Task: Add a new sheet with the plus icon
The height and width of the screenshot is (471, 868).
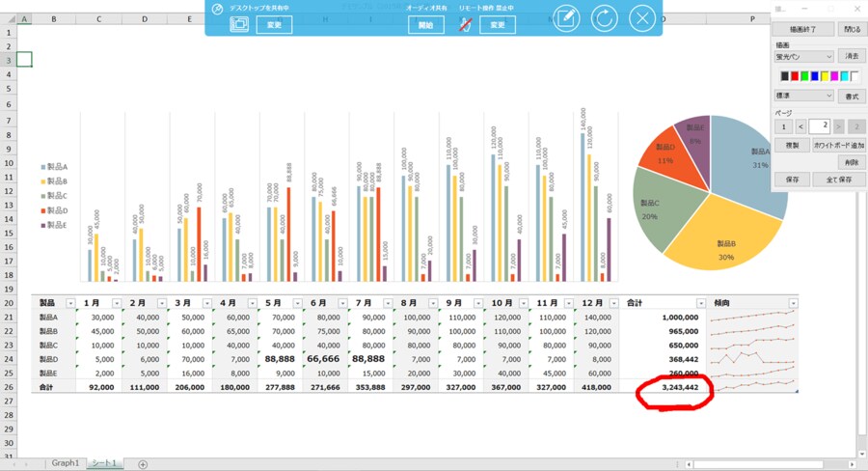Action: pyautogui.click(x=143, y=464)
